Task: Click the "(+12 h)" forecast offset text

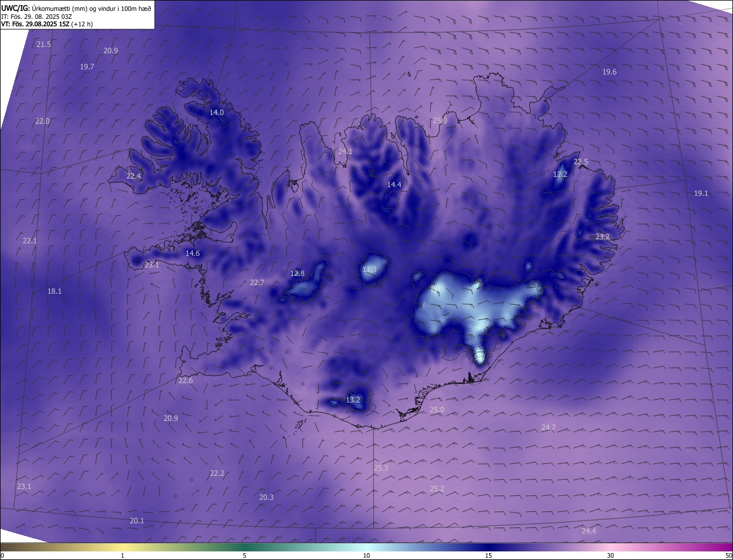Action: 82,25
